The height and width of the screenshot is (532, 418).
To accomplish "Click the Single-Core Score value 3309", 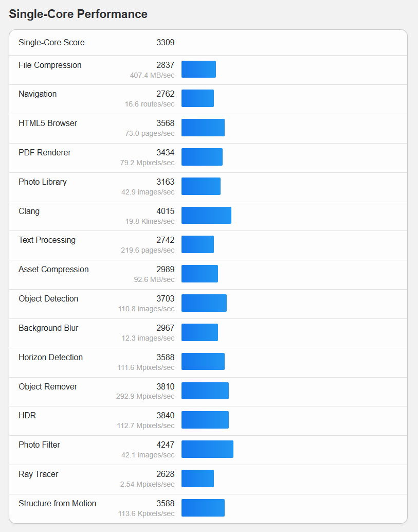I will point(165,43).
